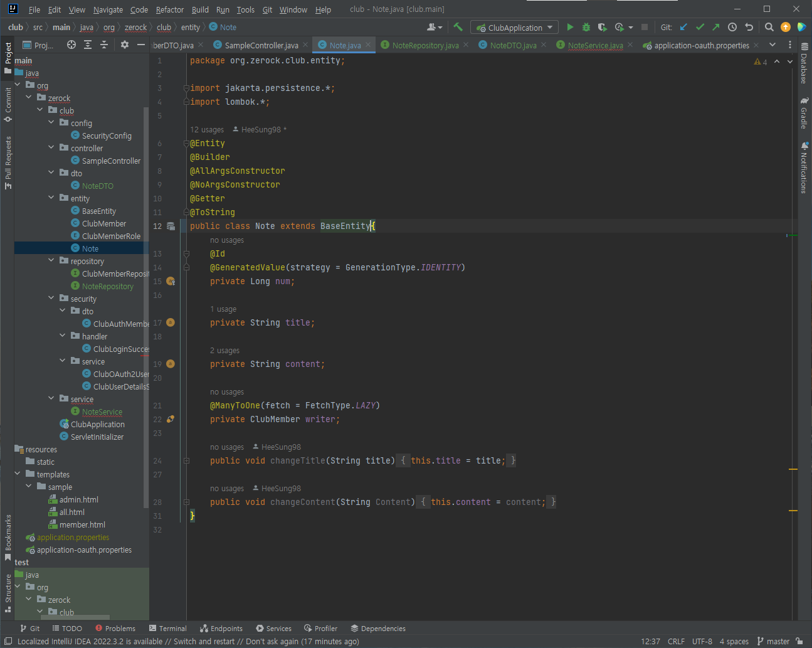
Task: Open the Terminal tool window
Action: pyautogui.click(x=168, y=628)
